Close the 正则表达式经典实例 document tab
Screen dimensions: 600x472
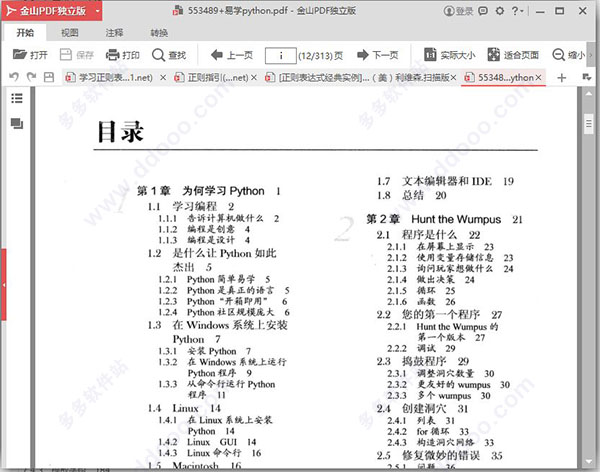(x=453, y=78)
